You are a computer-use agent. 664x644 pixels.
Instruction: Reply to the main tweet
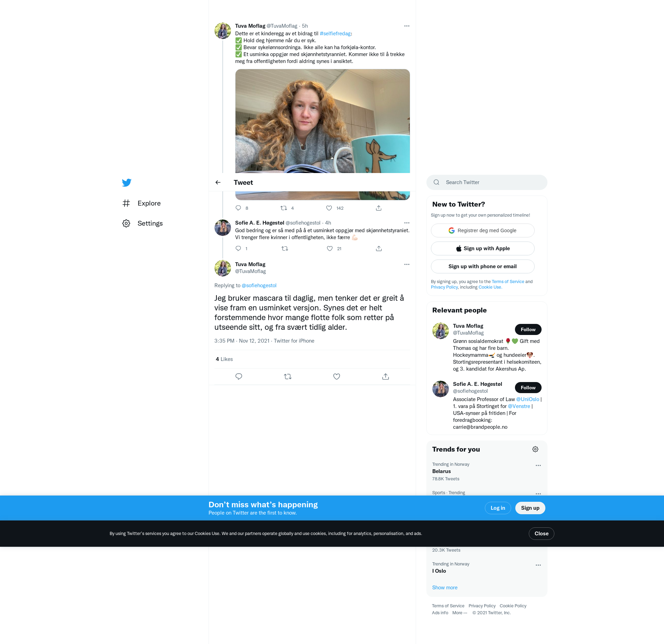pyautogui.click(x=239, y=377)
